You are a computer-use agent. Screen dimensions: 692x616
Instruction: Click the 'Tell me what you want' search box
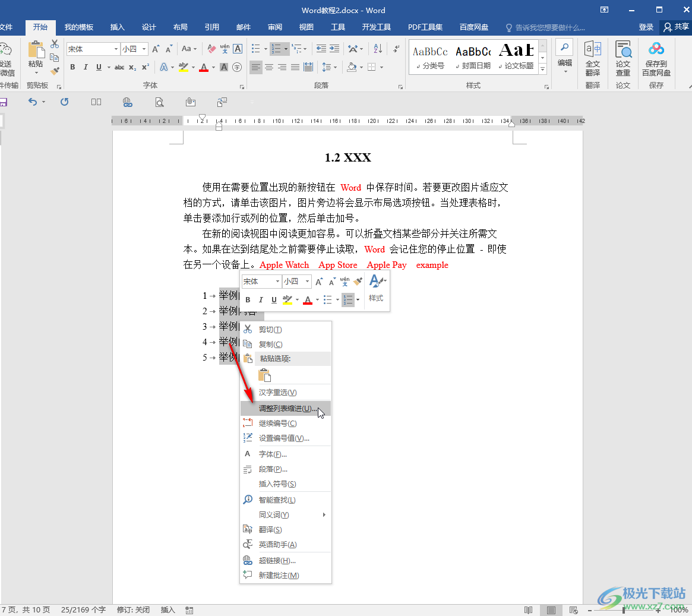(x=545, y=28)
